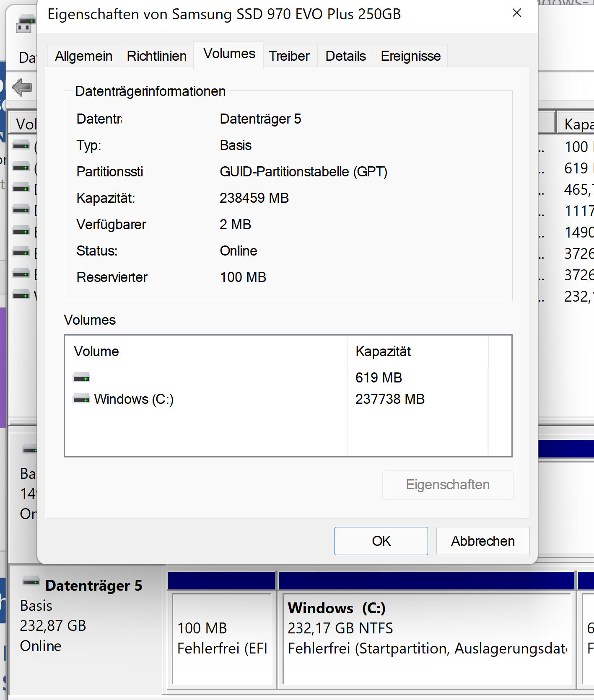Click the Vol column header in Disk Management

tap(23, 124)
